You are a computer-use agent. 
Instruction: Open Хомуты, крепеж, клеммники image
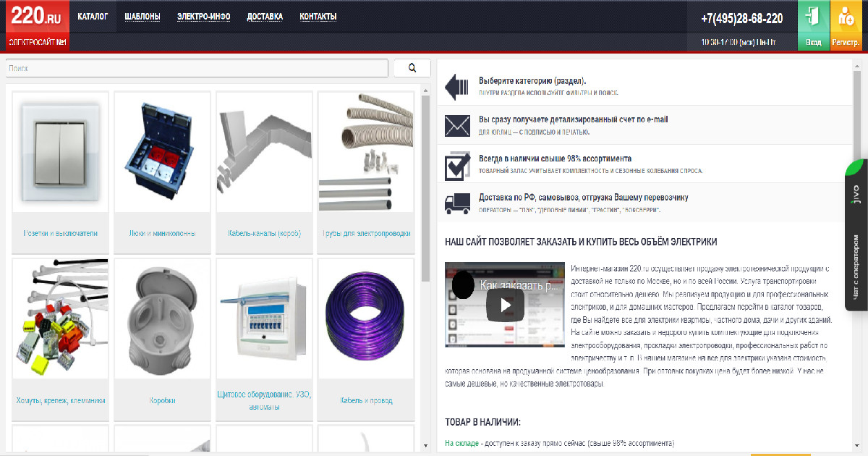61,319
